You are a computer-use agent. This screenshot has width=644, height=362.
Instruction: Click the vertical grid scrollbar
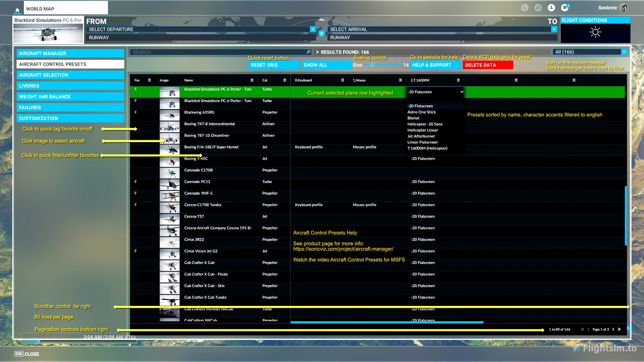click(x=626, y=215)
